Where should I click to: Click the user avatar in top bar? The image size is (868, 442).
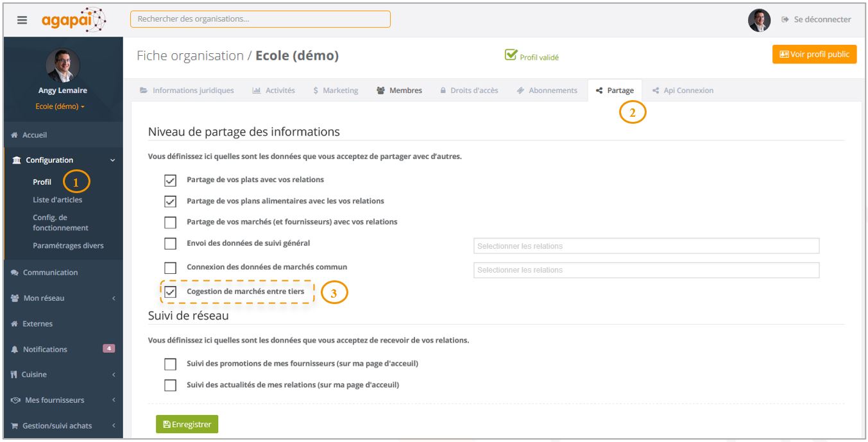760,20
